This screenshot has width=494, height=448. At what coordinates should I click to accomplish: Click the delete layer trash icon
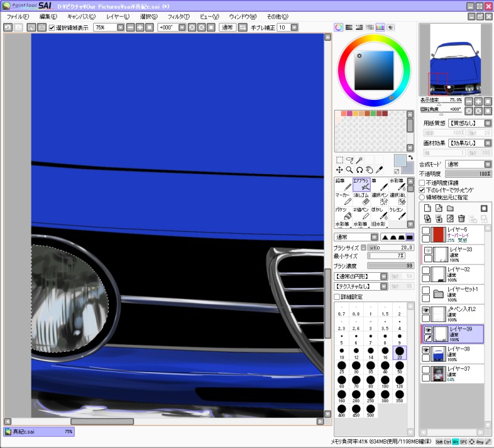(x=461, y=218)
